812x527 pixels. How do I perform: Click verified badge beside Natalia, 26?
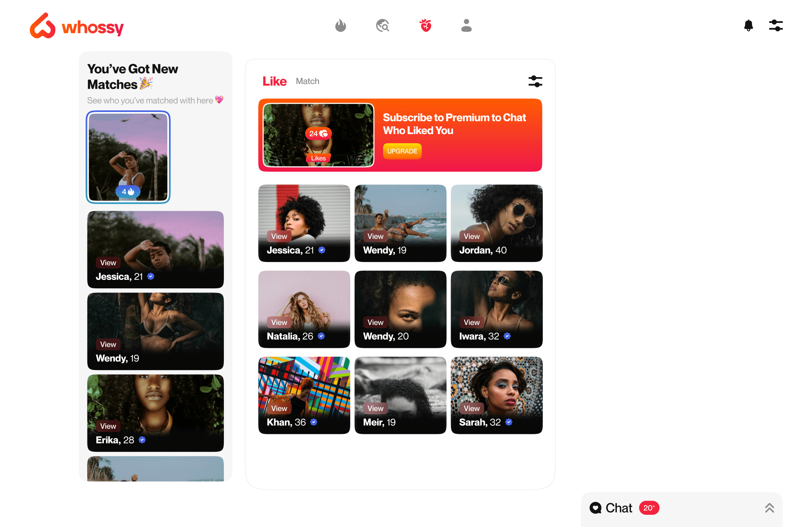click(321, 336)
